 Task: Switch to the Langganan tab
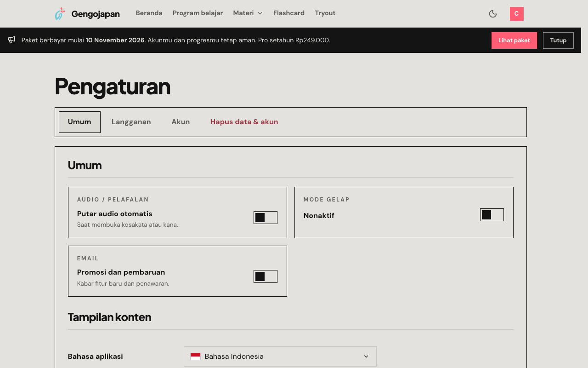[x=131, y=122]
